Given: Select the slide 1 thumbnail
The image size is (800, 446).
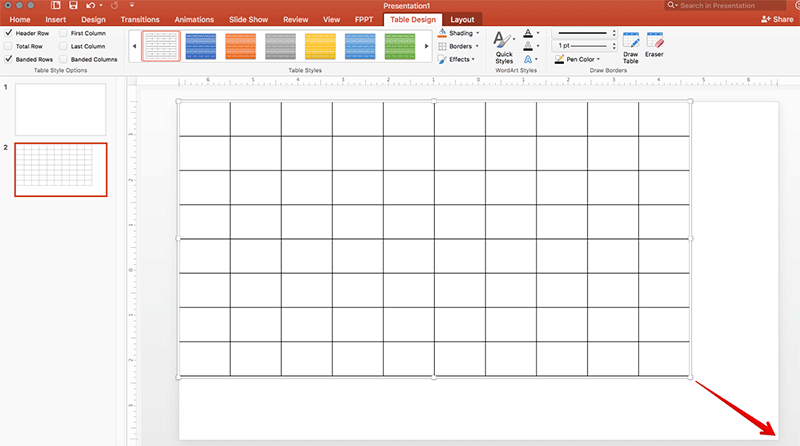Looking at the screenshot, I should pos(61,109).
